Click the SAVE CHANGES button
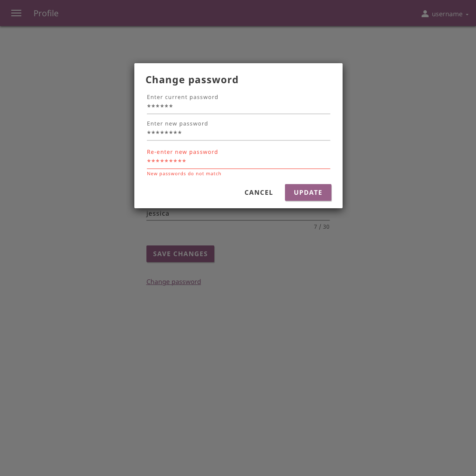The height and width of the screenshot is (476, 476). pyautogui.click(x=180, y=254)
